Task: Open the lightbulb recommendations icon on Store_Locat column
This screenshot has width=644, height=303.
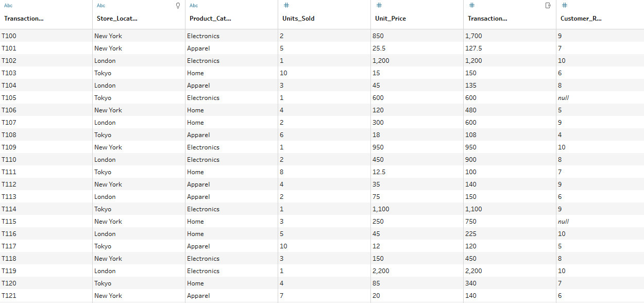Action: (x=178, y=6)
